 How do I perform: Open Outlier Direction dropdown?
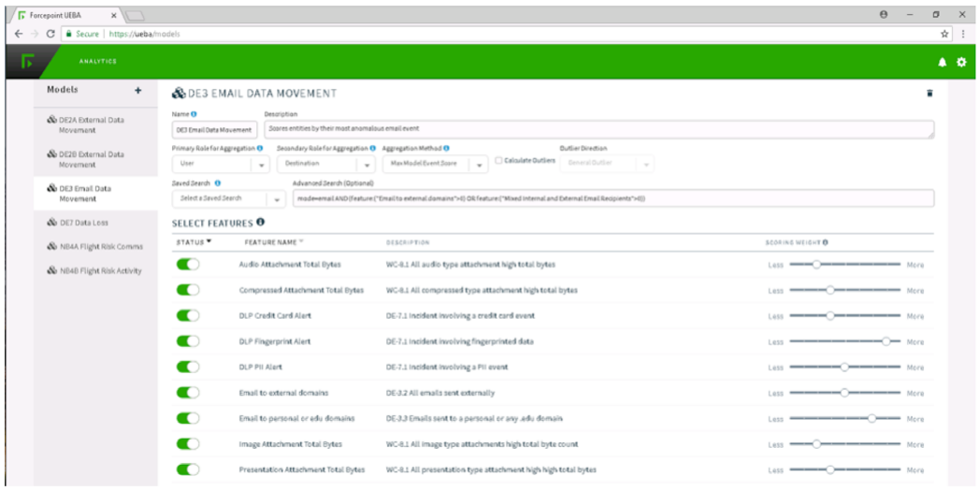click(x=608, y=164)
